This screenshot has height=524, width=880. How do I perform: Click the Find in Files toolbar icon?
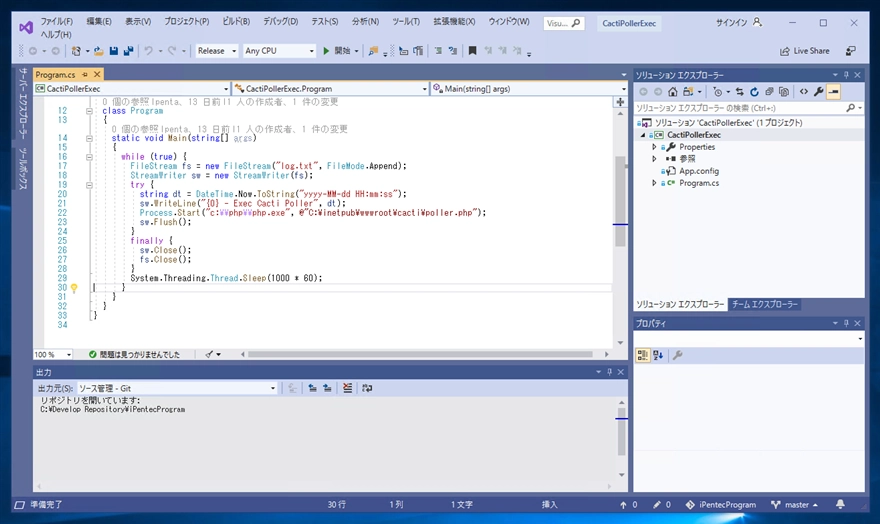[373, 51]
